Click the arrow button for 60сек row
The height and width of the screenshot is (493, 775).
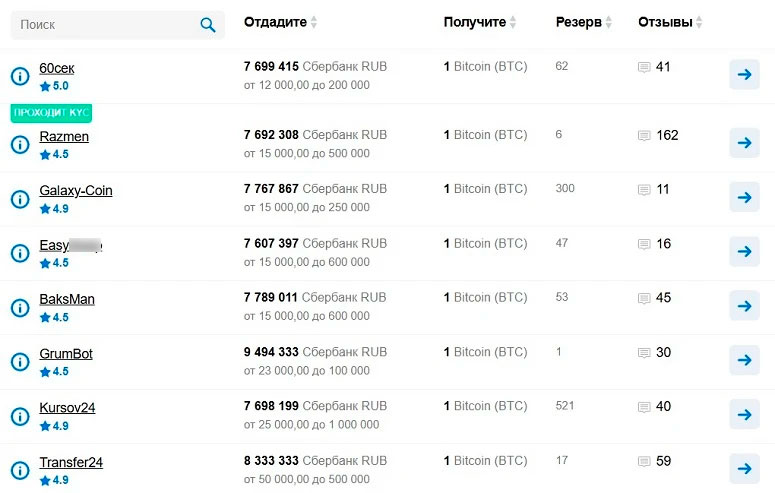744,74
